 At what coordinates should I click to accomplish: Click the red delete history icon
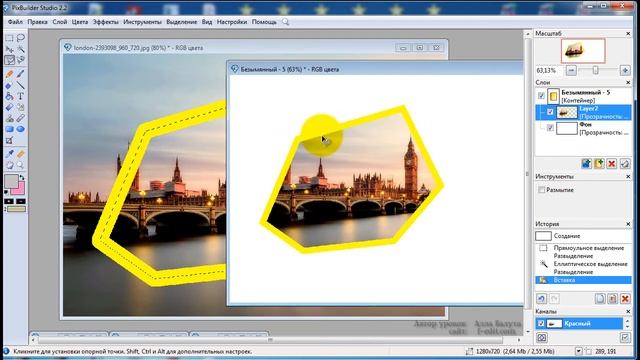coord(625,299)
